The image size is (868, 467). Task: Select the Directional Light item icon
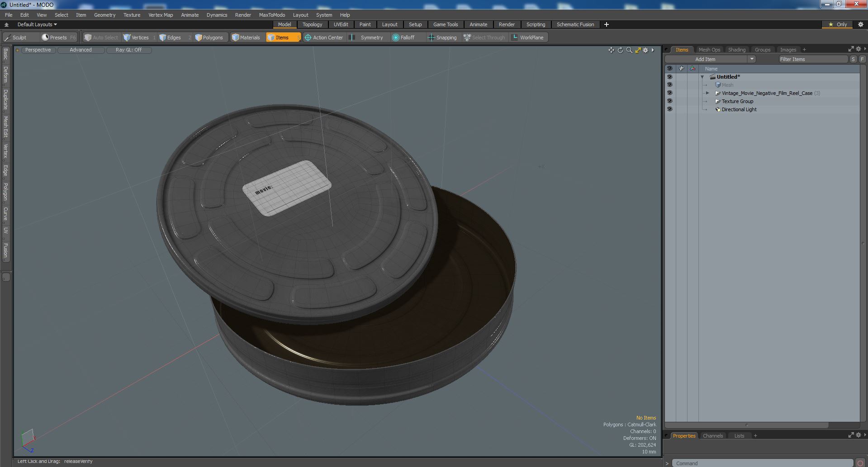point(717,109)
